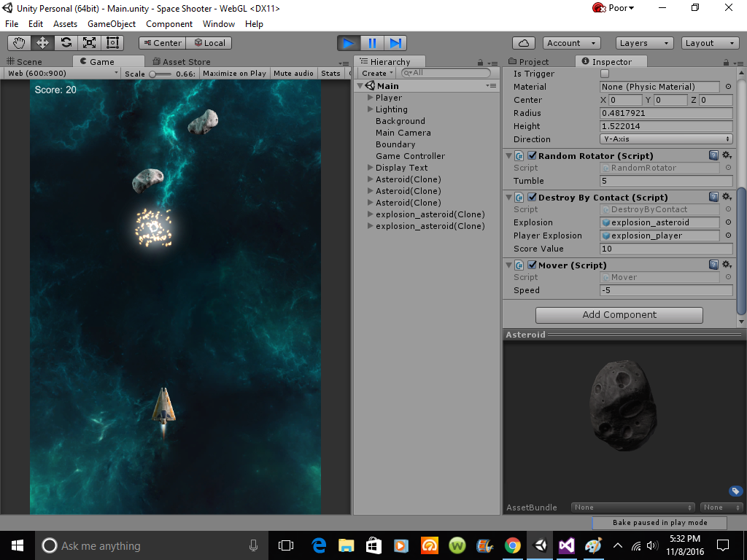Open the GameObject menu

tap(112, 24)
